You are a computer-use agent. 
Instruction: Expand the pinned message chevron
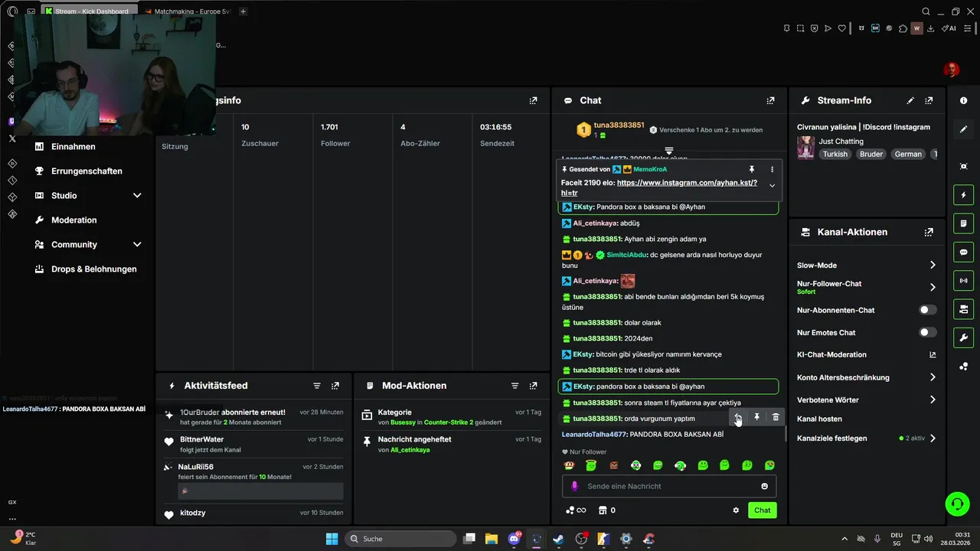pyautogui.click(x=772, y=186)
